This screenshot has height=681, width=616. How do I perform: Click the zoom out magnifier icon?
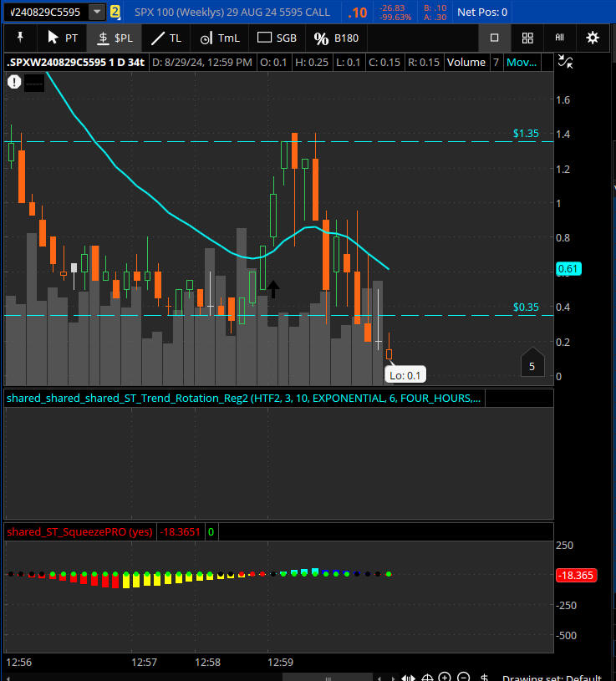pyautogui.click(x=462, y=678)
